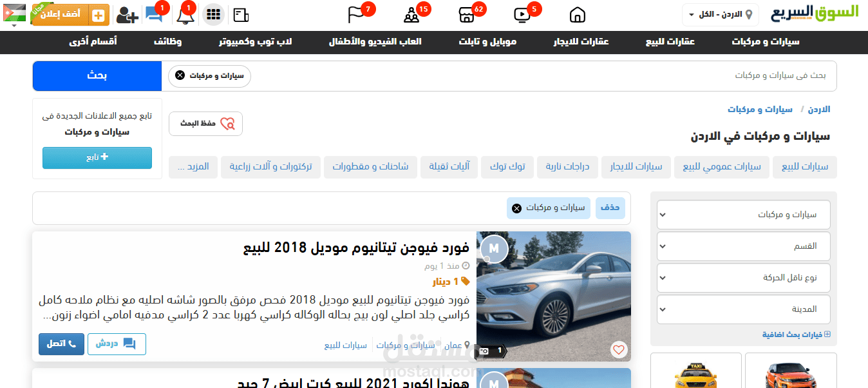
Task: Click the حذف filter clear button
Action: [610, 208]
